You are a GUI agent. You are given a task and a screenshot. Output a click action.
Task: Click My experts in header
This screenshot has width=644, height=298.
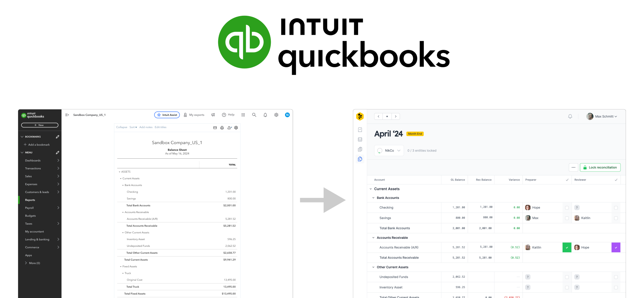point(194,115)
